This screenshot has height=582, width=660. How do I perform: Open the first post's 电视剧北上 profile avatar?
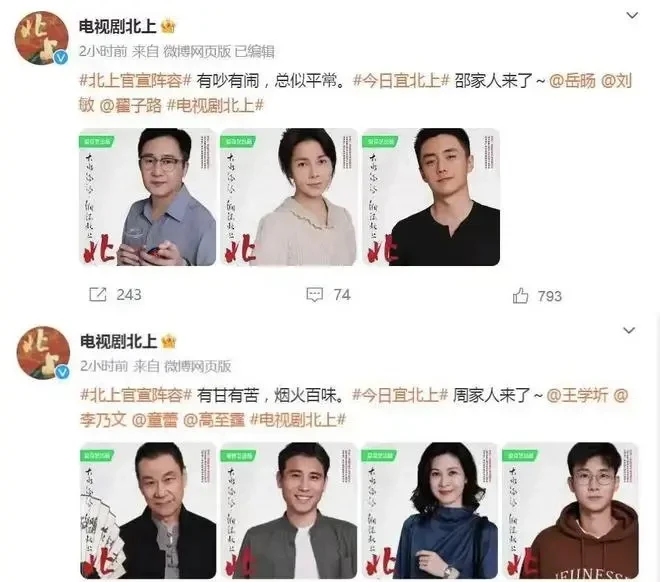(41, 39)
